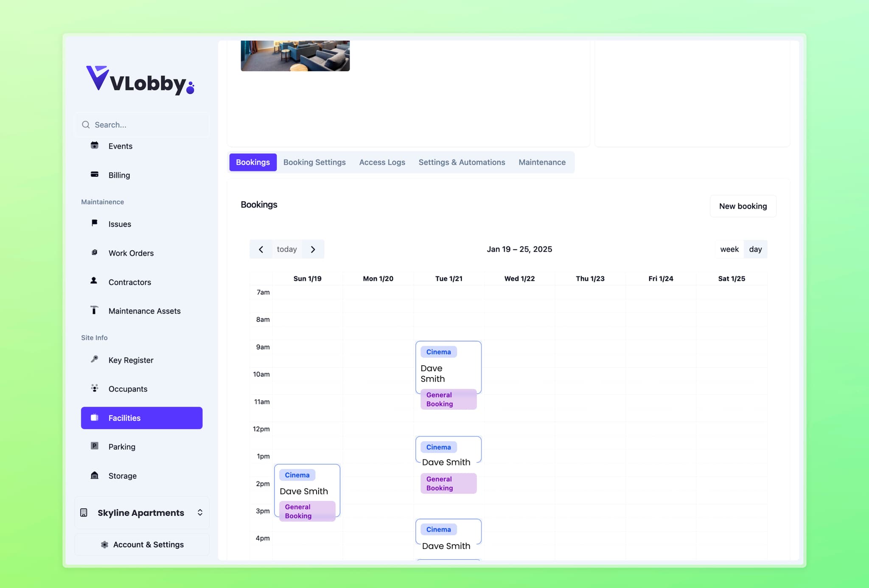The width and height of the screenshot is (869, 588).
Task: Select the Billing card icon
Action: 94,175
